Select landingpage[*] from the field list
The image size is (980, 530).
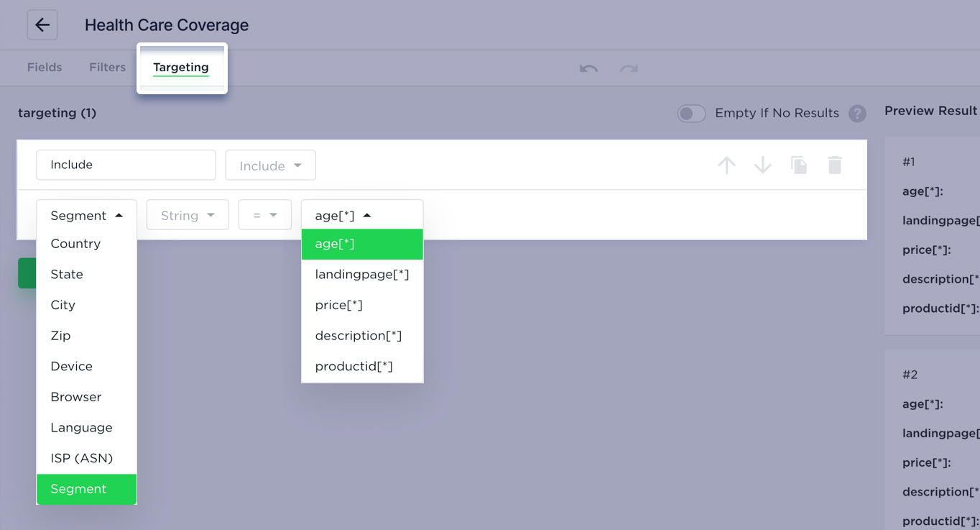click(361, 274)
